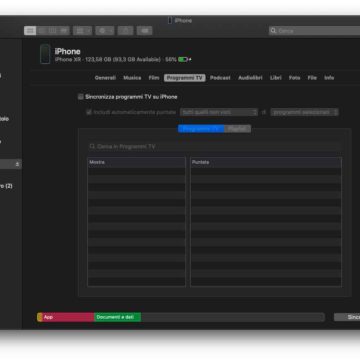Click the Cerca in Programmi TV field
This screenshot has height=360, width=360.
tap(213, 146)
